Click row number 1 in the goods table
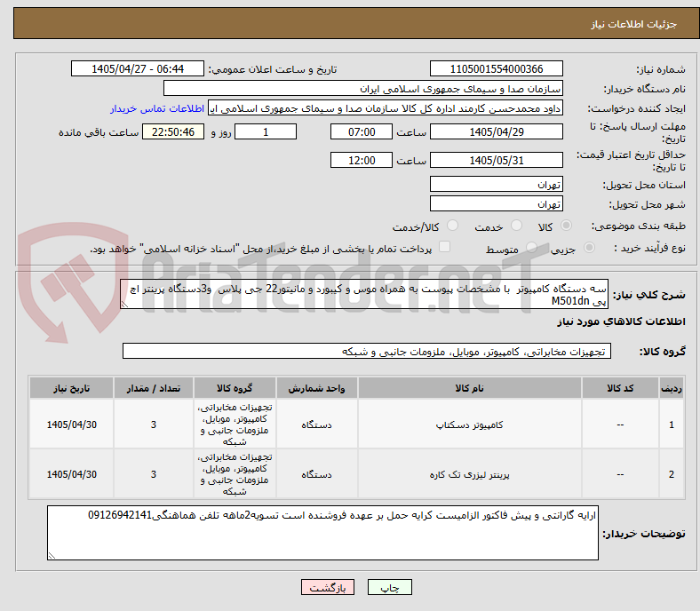 point(672,425)
